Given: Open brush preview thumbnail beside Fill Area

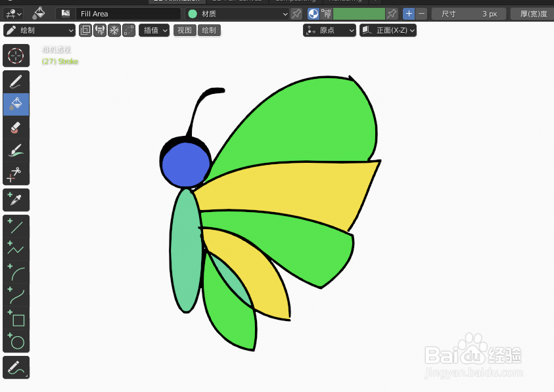Looking at the screenshot, I should click(65, 14).
